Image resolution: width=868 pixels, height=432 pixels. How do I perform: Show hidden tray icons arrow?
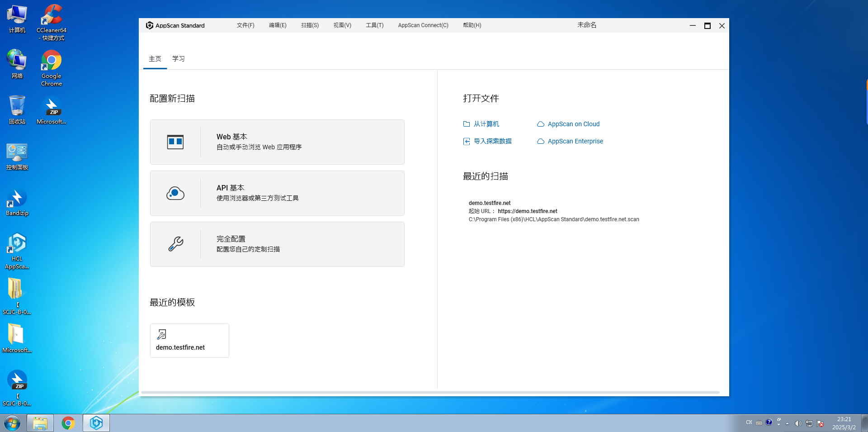787,423
